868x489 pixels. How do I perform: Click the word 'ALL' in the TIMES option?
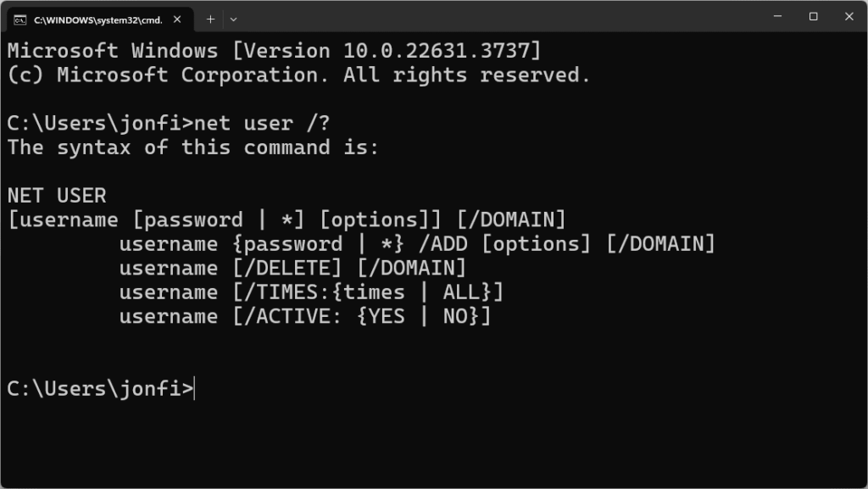point(461,292)
